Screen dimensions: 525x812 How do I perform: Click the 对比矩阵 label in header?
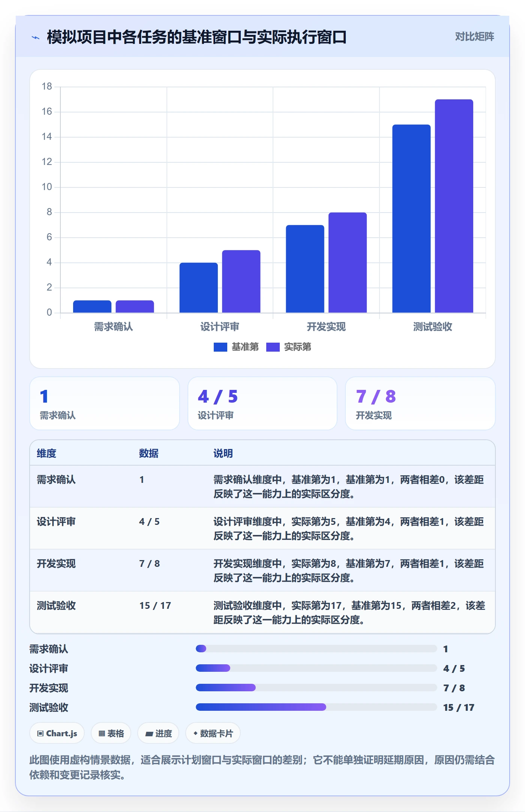click(x=474, y=37)
